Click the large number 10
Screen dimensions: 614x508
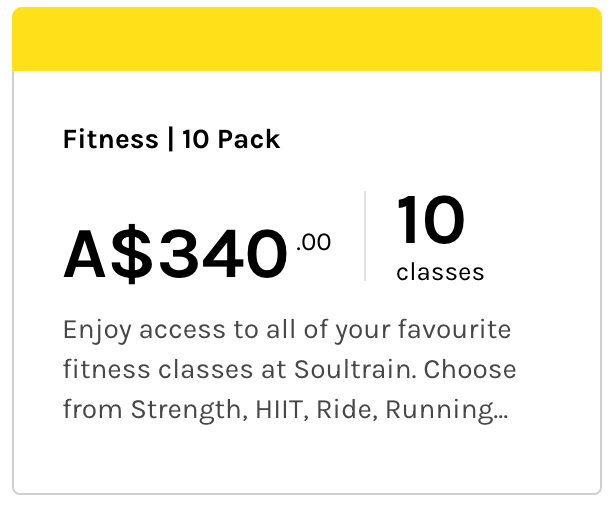(x=431, y=221)
